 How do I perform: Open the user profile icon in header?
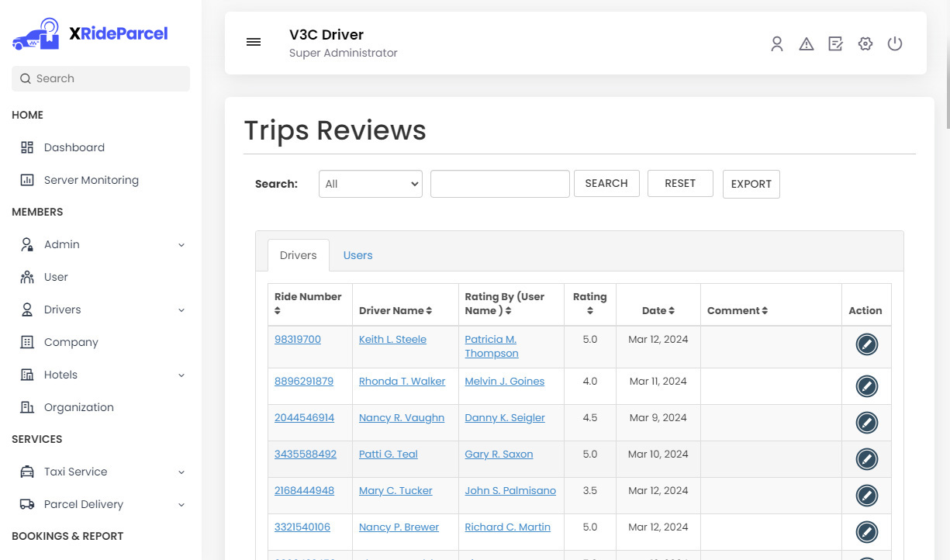click(776, 44)
